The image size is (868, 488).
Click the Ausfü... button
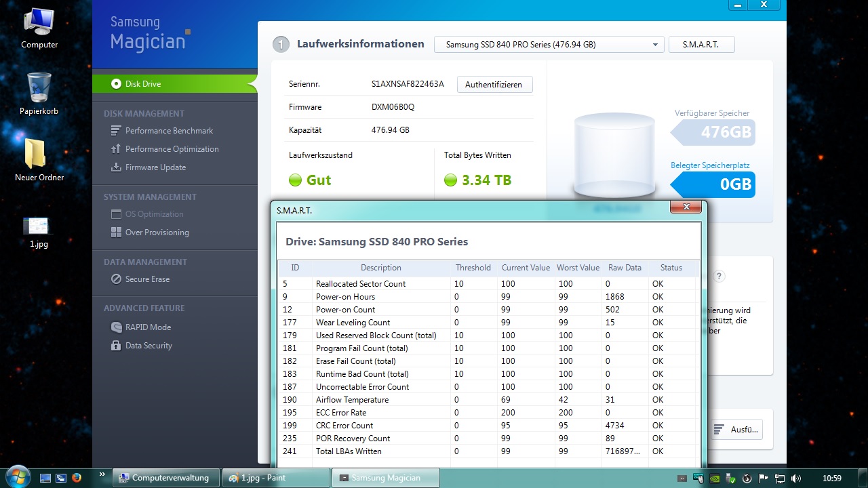736,430
